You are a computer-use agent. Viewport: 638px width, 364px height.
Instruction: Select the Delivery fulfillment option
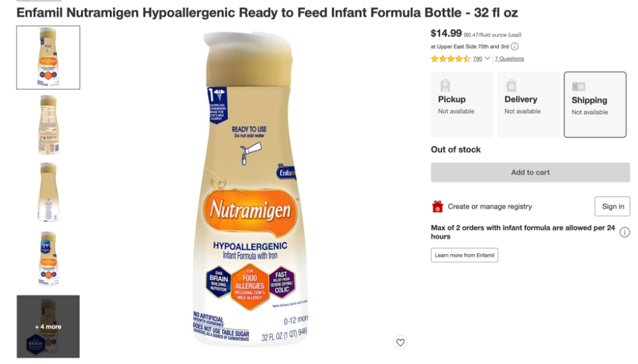528,105
